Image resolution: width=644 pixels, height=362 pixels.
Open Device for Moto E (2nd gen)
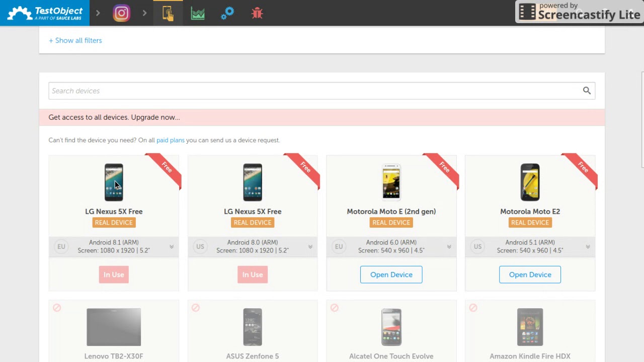pyautogui.click(x=391, y=275)
